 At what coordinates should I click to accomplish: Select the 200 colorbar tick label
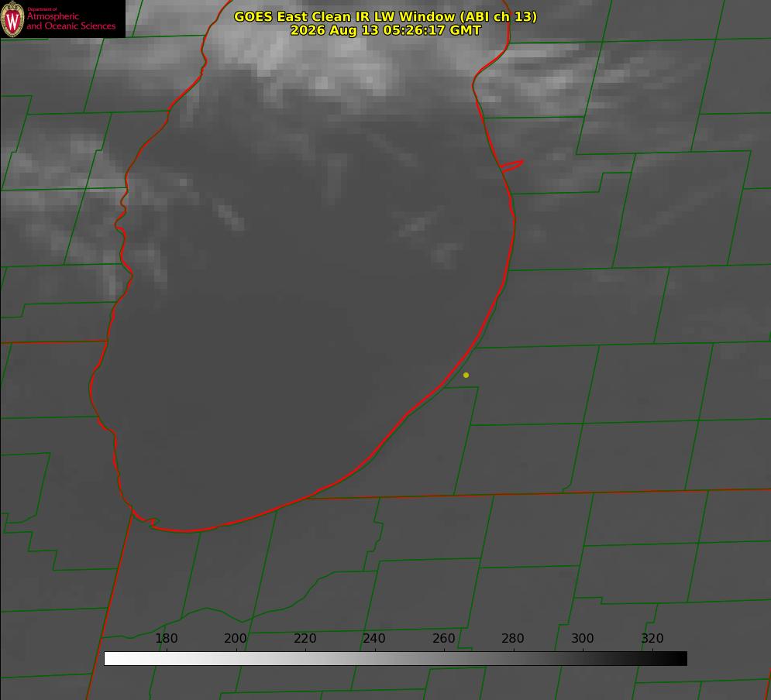[236, 639]
